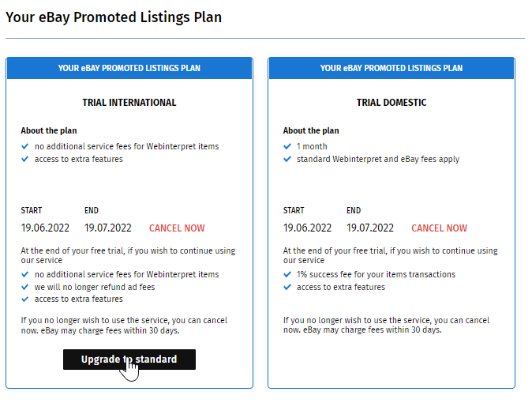Select the Trial International plan title
This screenshot has height=403, width=532.
tap(129, 102)
